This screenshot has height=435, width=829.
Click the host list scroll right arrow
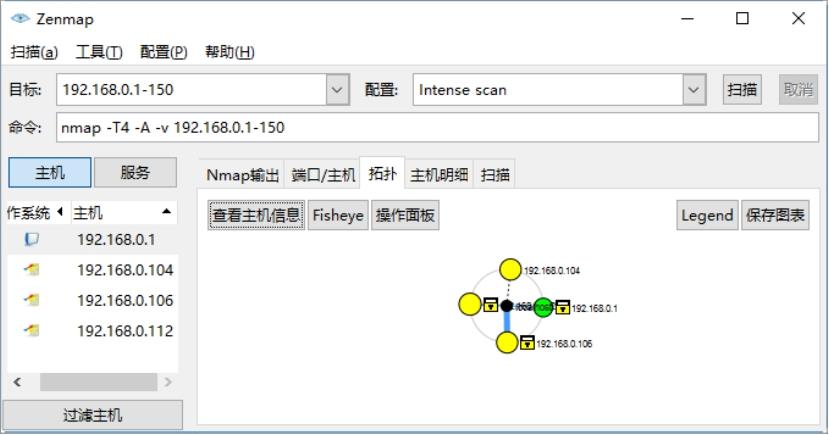168,382
